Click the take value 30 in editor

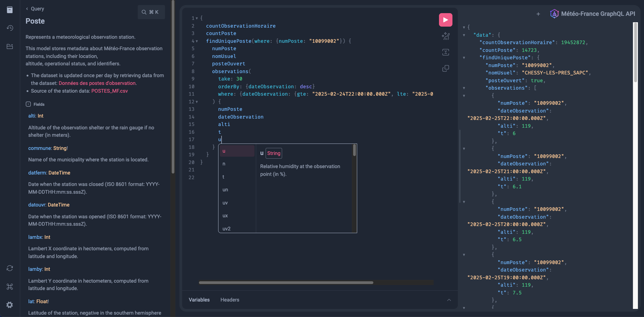[x=239, y=79]
